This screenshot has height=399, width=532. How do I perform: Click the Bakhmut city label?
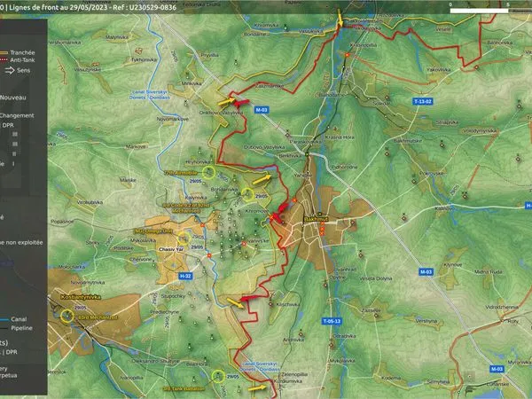point(316,219)
